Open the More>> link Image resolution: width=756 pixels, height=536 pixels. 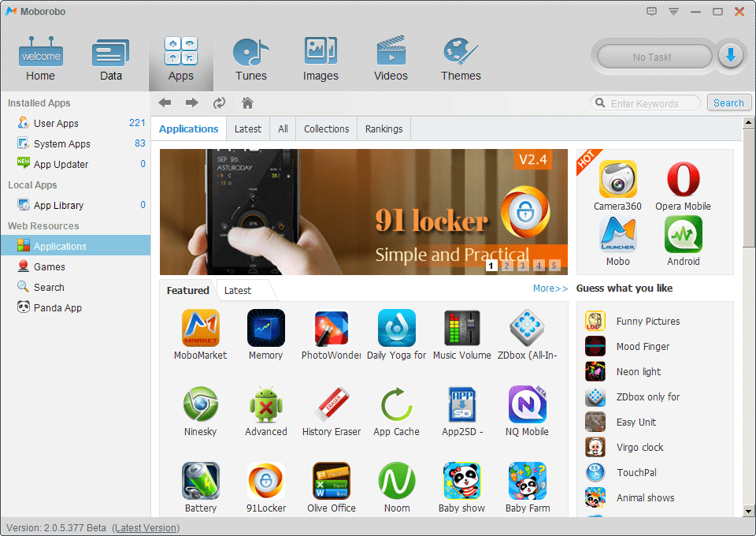(550, 288)
